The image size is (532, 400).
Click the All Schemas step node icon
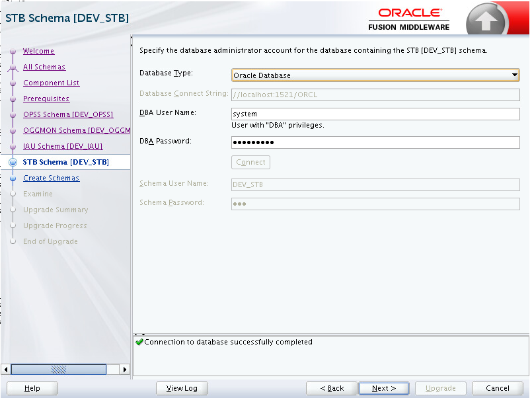[13, 67]
